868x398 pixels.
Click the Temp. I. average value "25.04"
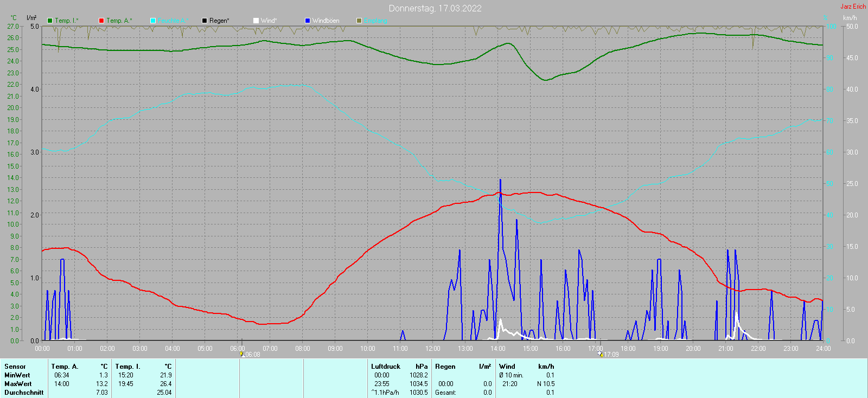[164, 393]
